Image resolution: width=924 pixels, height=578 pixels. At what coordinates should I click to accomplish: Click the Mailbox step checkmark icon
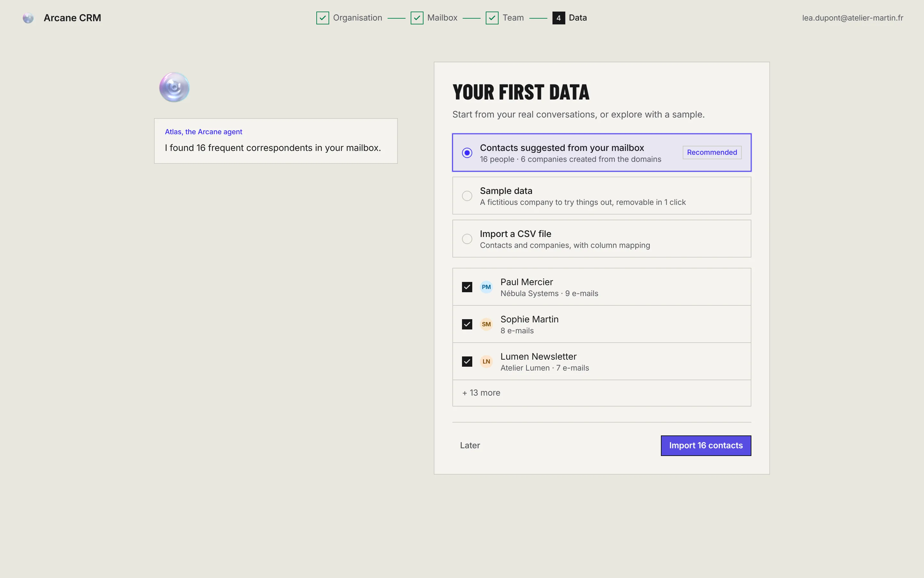click(x=417, y=18)
